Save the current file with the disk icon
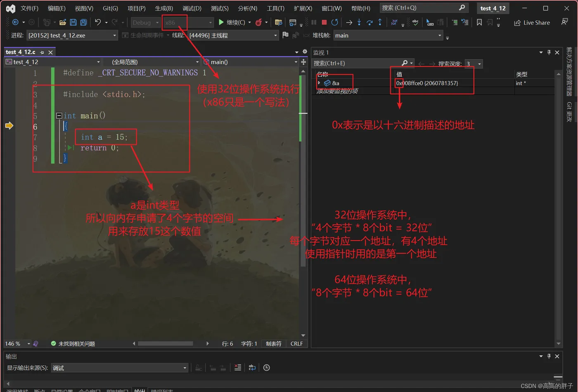The image size is (578, 392). pyautogui.click(x=73, y=22)
